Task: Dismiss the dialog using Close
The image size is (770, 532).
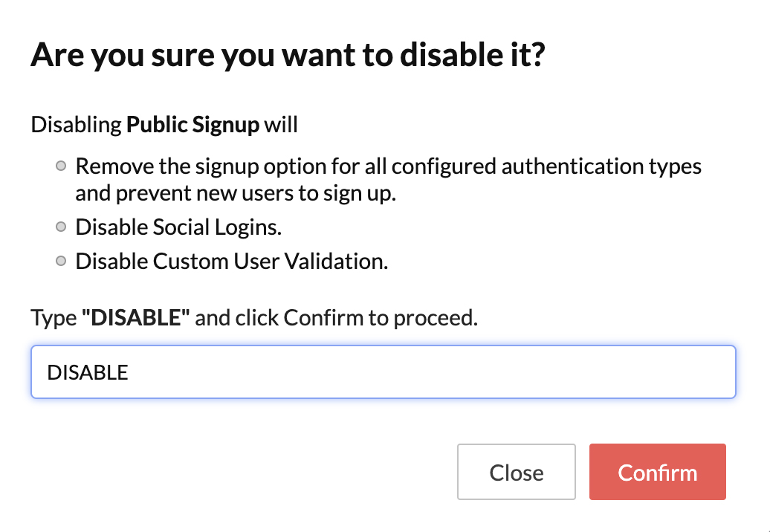Action: point(516,472)
